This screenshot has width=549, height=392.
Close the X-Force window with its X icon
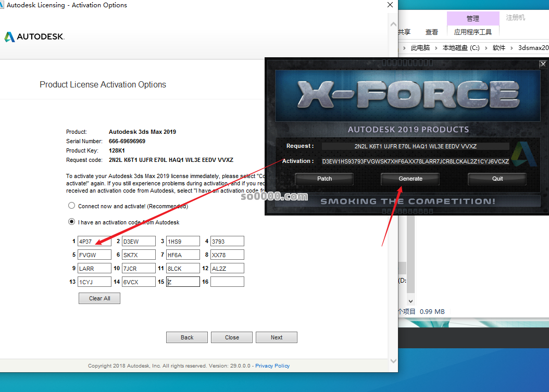[x=542, y=64]
